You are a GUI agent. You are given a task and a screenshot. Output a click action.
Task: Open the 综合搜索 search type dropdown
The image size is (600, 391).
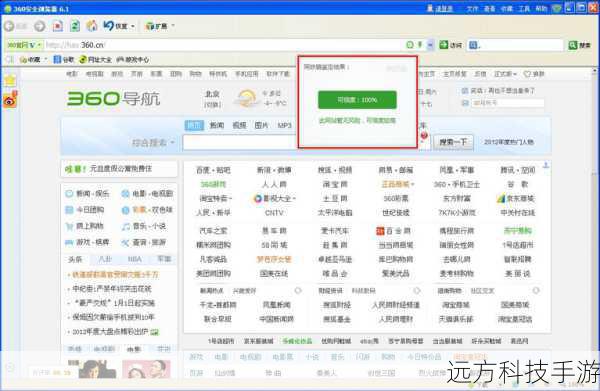coord(153,143)
